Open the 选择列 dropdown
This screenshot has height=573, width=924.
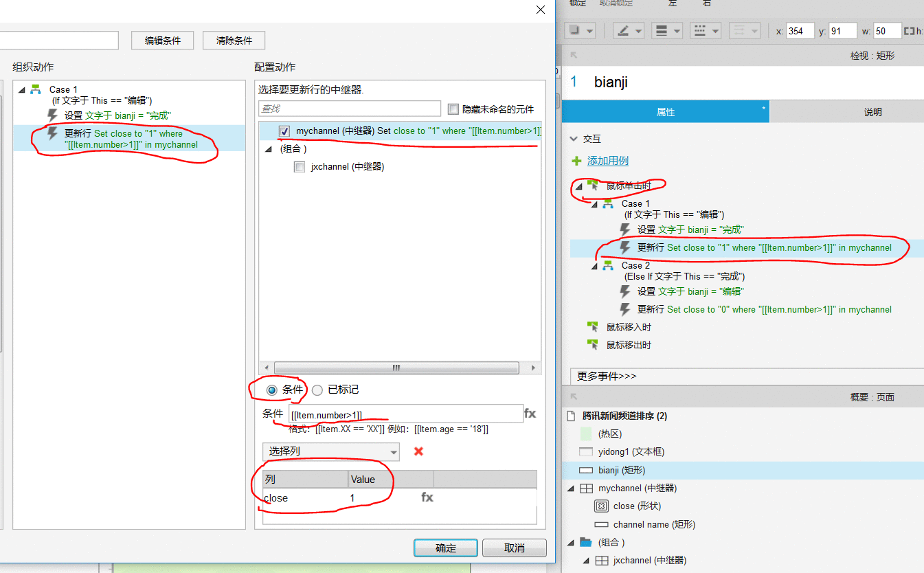coord(330,451)
